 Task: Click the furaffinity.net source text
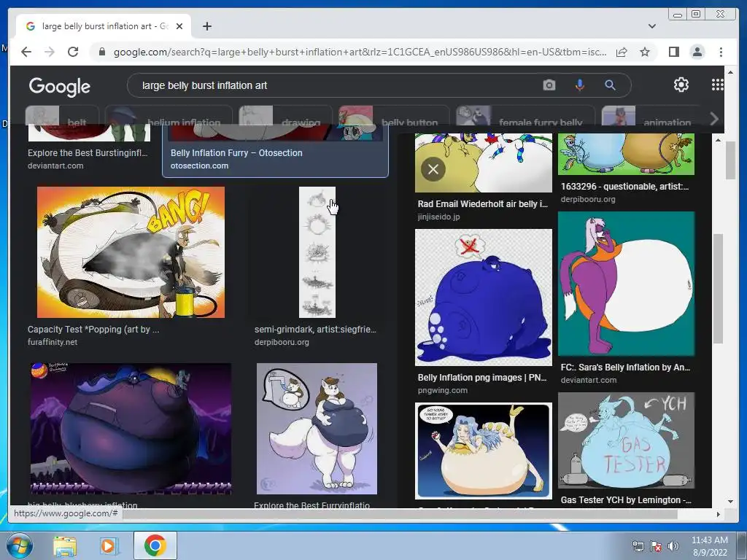53,342
